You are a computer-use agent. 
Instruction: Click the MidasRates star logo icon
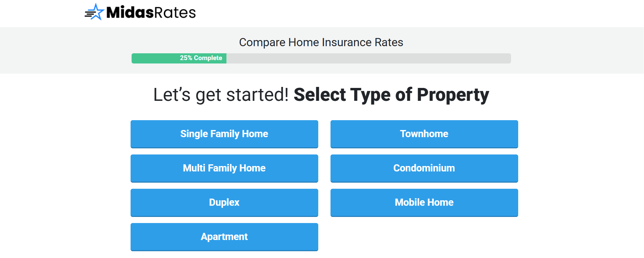pos(95,12)
